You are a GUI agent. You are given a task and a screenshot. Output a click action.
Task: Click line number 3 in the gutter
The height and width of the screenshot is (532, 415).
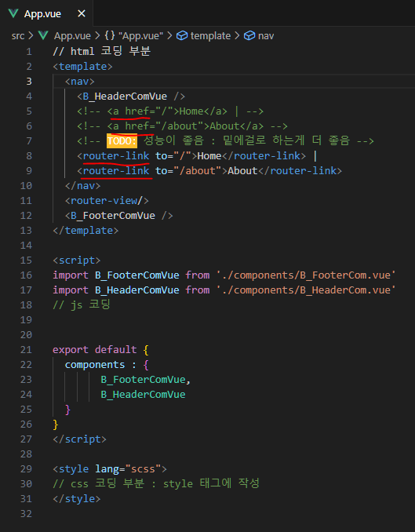point(29,82)
